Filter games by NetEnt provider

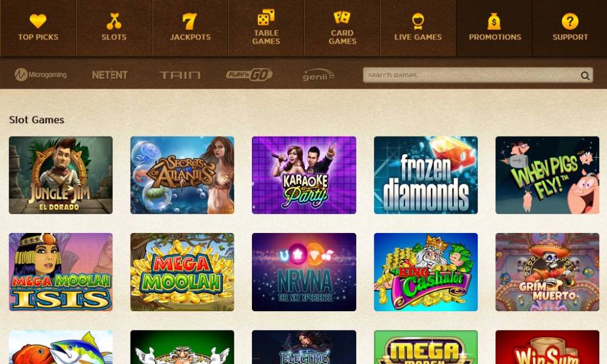tap(109, 75)
